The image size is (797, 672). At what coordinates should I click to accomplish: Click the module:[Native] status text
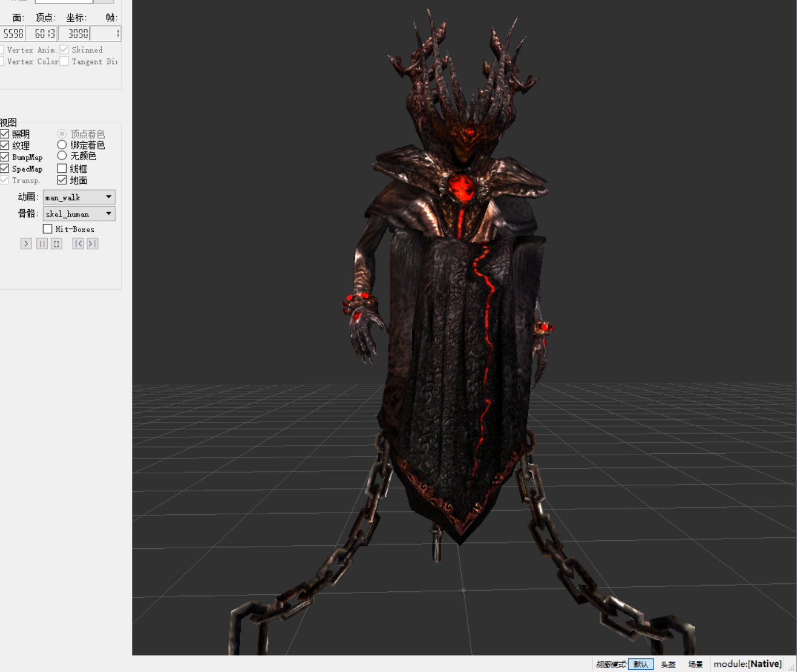click(747, 664)
